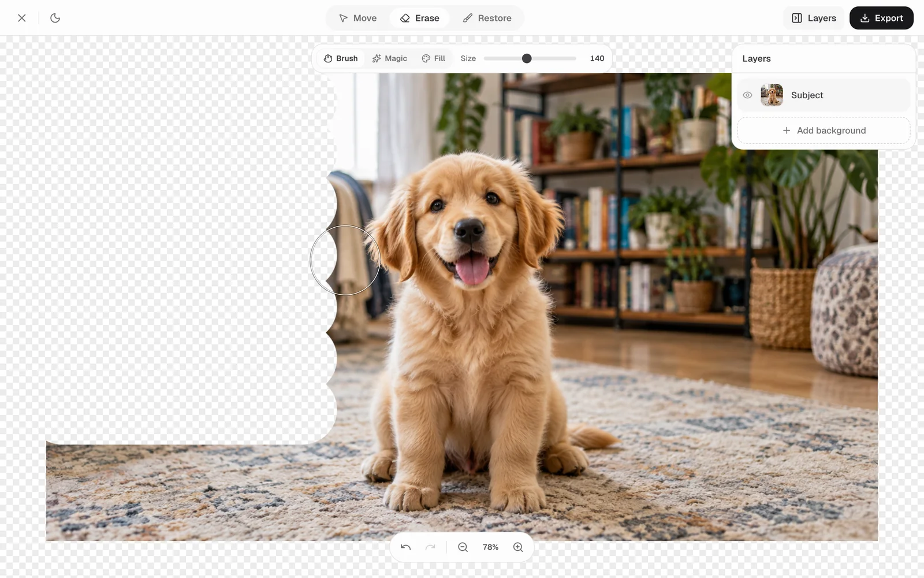The width and height of the screenshot is (924, 578).
Task: Add a background layer
Action: (x=824, y=131)
